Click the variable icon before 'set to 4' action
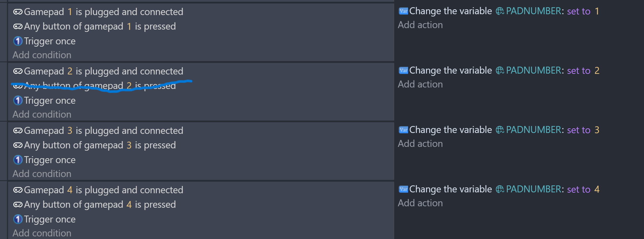 (403, 189)
